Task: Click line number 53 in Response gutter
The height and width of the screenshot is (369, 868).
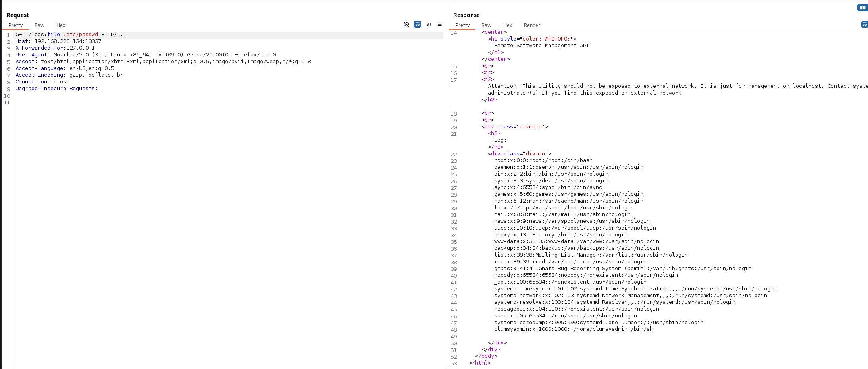Action: [x=454, y=363]
